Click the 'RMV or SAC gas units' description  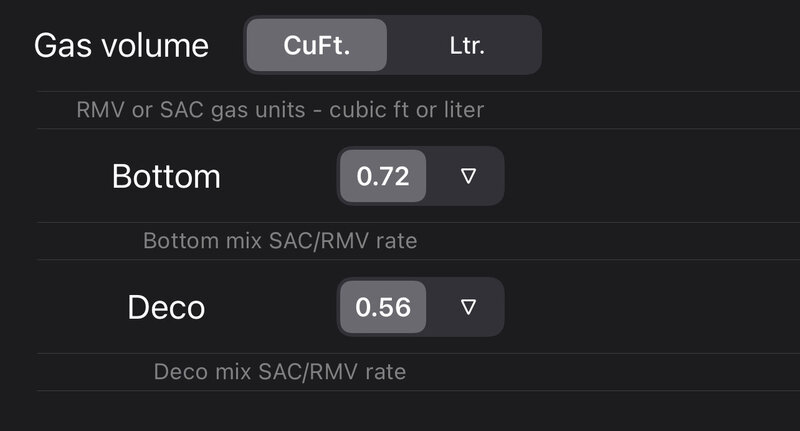[280, 109]
